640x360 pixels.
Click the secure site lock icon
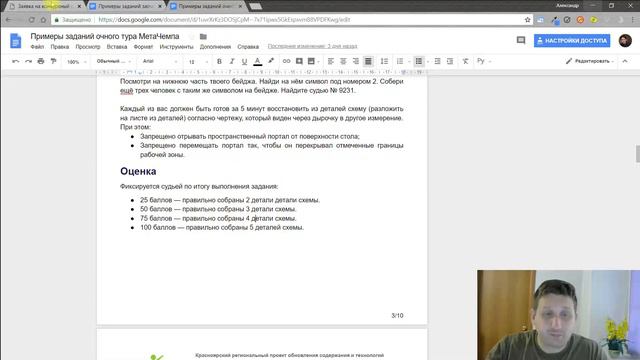coord(57,20)
